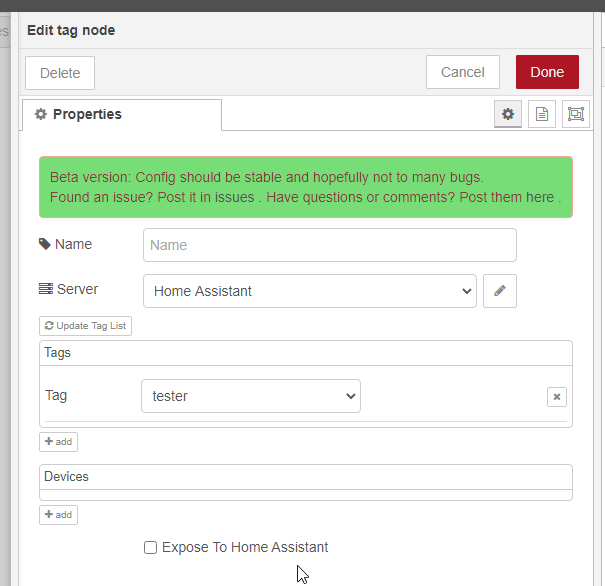
Task: Follow the issues link in beta notice
Action: click(234, 197)
